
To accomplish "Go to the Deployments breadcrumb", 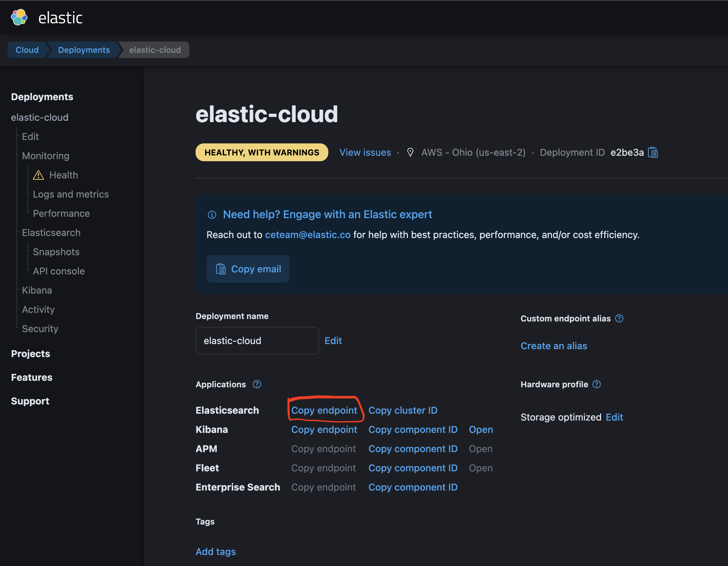I will (84, 50).
